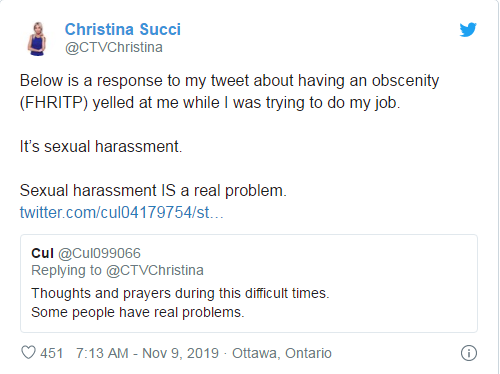The image size is (500, 374).
Task: Follow the twitter.com/cul04179754/st... link
Action: pos(121,212)
